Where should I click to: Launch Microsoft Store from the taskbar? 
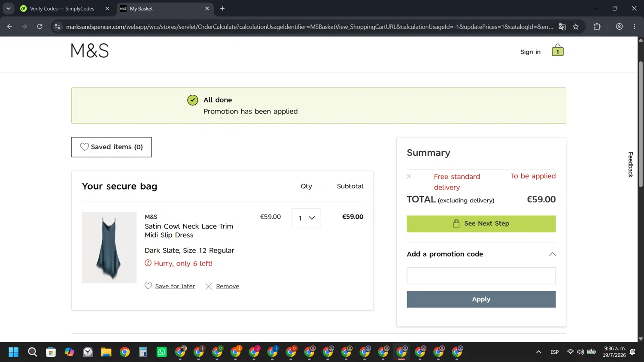[51, 352]
